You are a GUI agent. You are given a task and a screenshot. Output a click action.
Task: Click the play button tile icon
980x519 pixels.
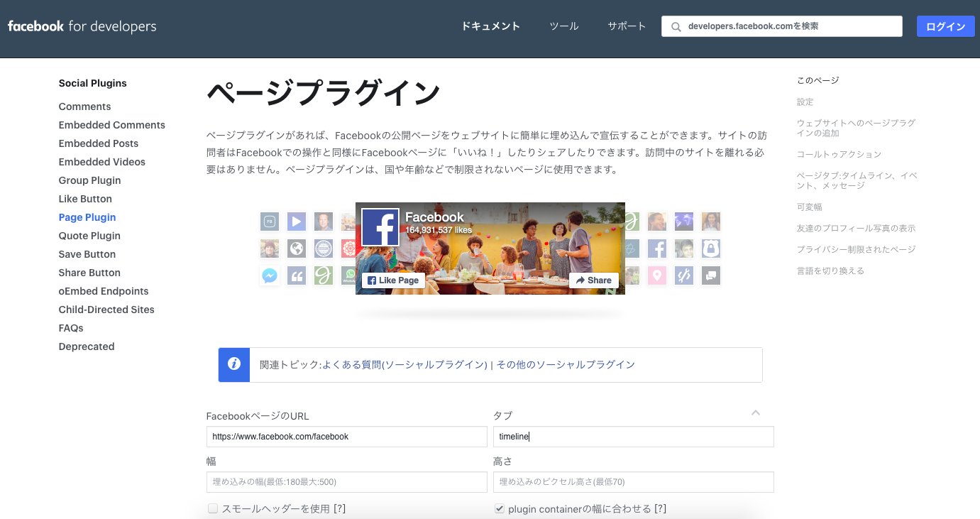point(297,222)
